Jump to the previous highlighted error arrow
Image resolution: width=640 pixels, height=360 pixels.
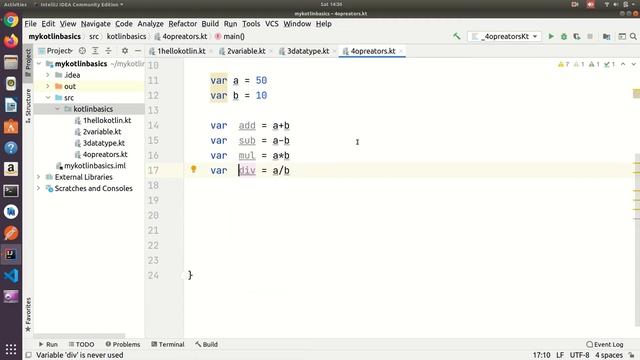tap(623, 64)
